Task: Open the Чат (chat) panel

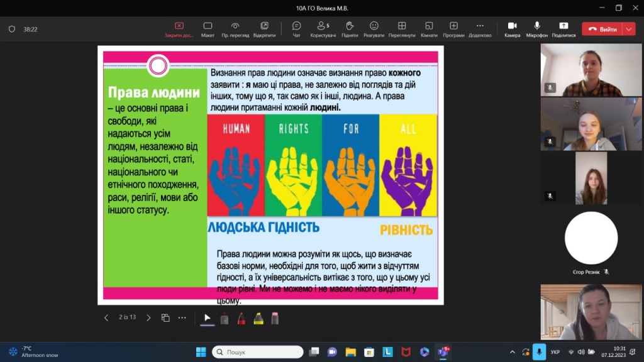Action: [x=296, y=29]
